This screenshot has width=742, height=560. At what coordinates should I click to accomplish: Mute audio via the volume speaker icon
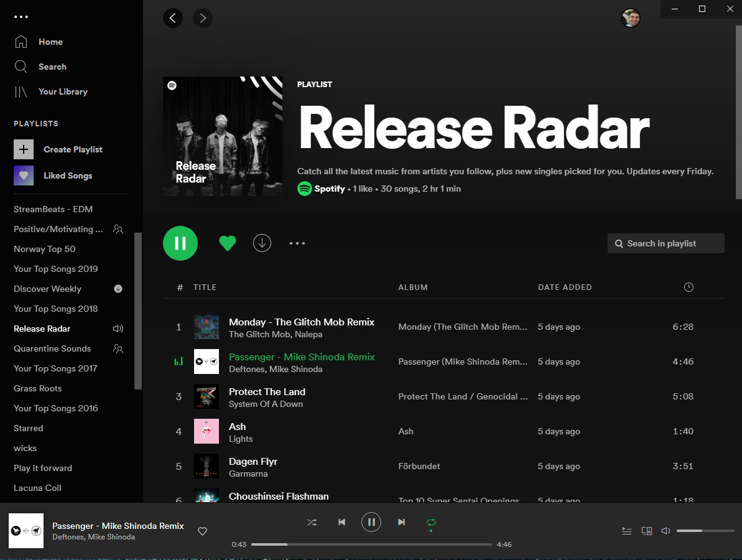click(x=665, y=531)
